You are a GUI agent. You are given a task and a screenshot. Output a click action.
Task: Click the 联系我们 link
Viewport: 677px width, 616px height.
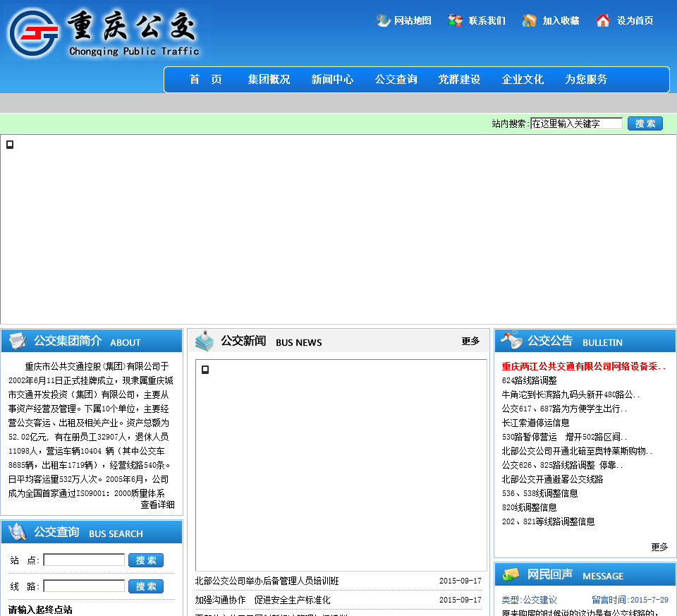pos(487,20)
